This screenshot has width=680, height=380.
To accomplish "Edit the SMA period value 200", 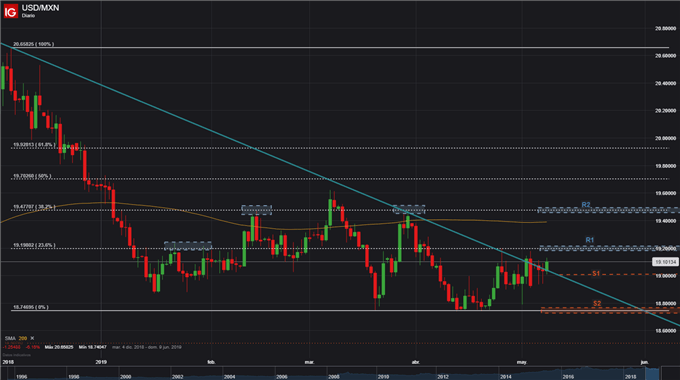I will click(23, 338).
